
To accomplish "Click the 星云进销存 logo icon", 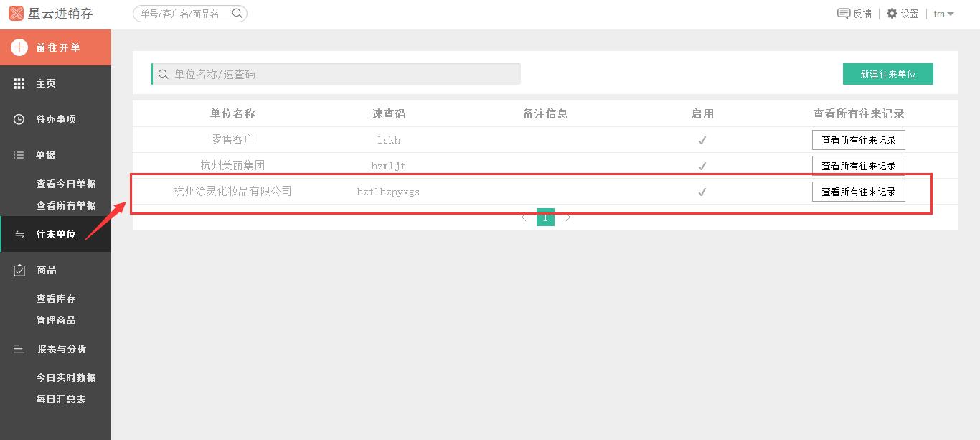I will 16,14.
